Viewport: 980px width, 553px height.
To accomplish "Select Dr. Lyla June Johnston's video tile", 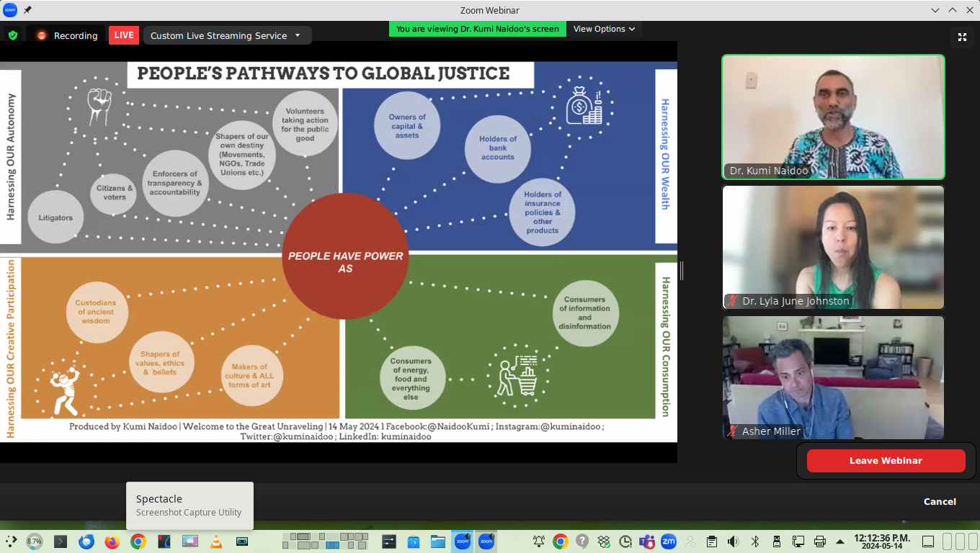I will (833, 247).
